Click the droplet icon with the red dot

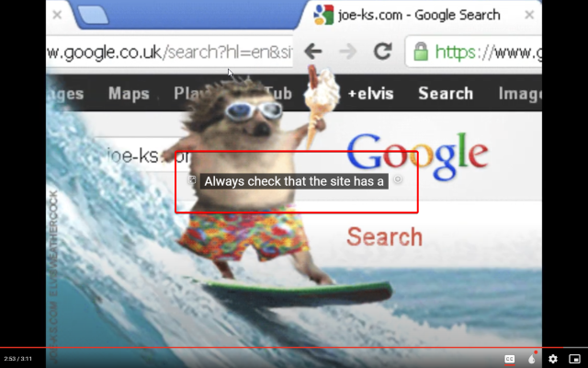coord(532,359)
